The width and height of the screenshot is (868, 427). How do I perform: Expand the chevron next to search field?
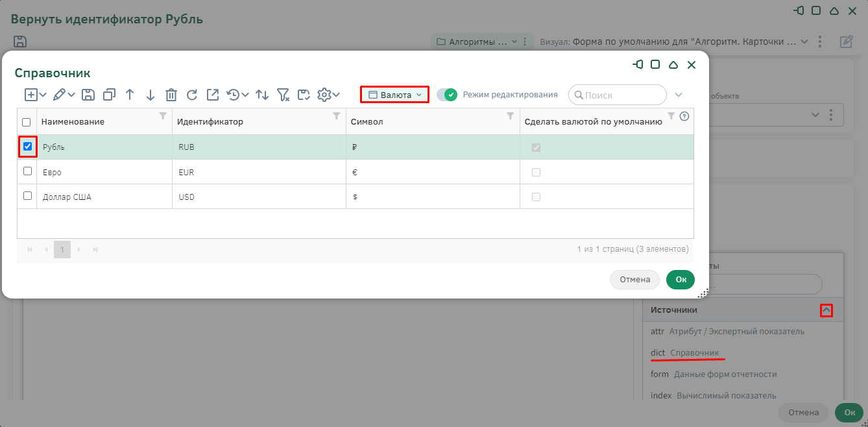click(679, 95)
